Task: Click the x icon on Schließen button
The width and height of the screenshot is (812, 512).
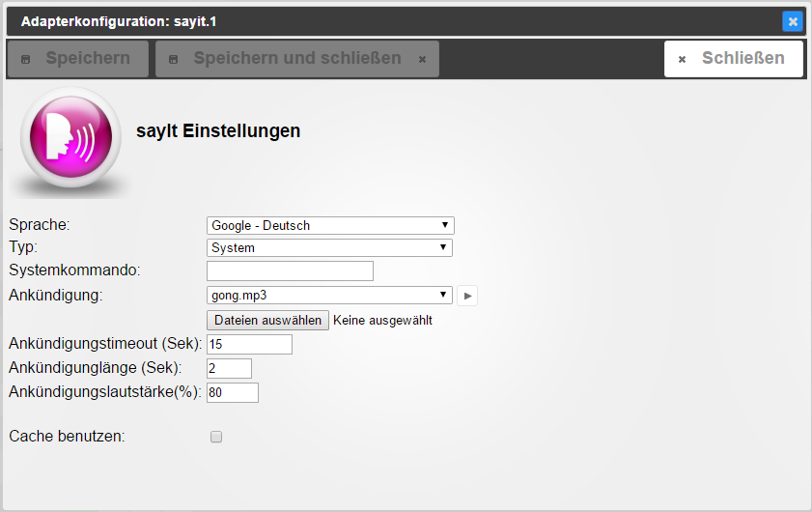Action: pyautogui.click(x=682, y=59)
